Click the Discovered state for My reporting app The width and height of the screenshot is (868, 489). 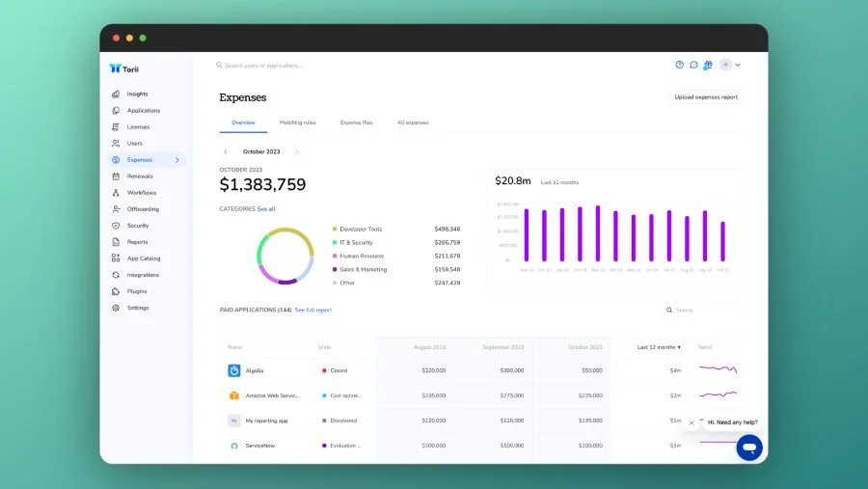(339, 421)
